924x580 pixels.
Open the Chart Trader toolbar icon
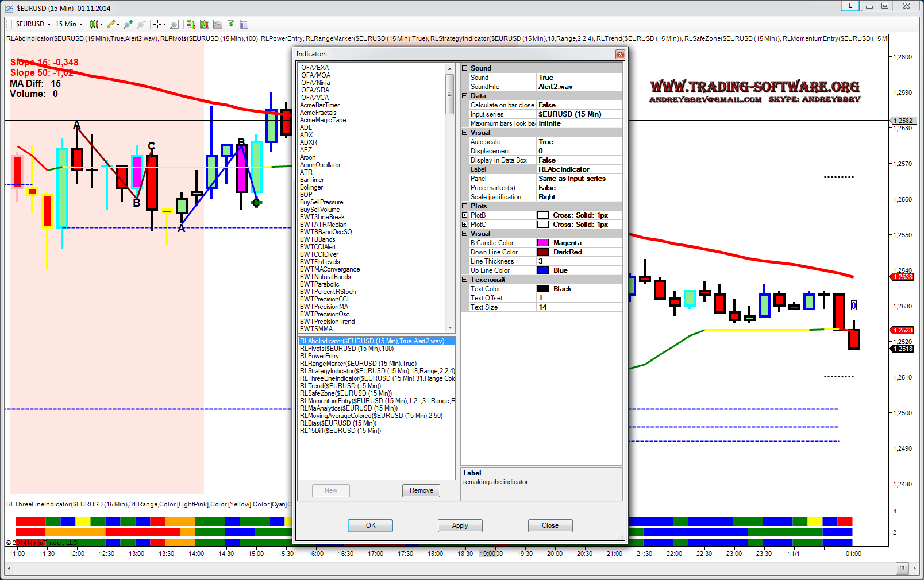(x=191, y=24)
